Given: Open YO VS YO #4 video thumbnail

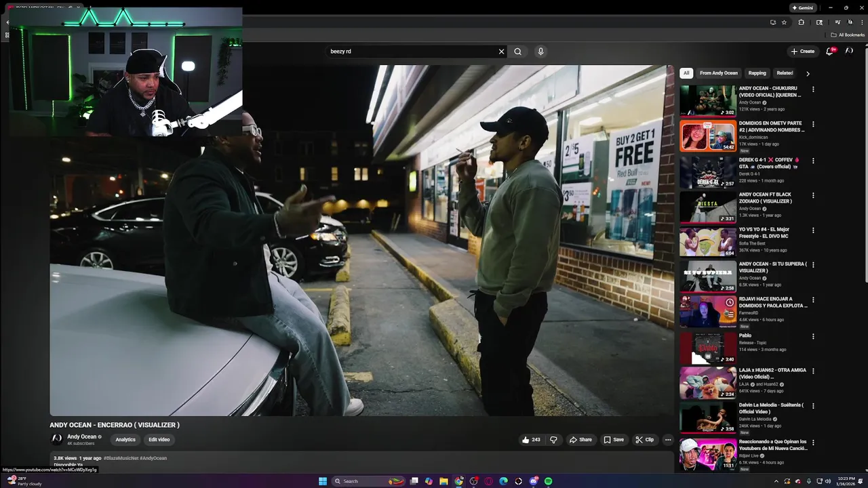Looking at the screenshot, I should (708, 243).
